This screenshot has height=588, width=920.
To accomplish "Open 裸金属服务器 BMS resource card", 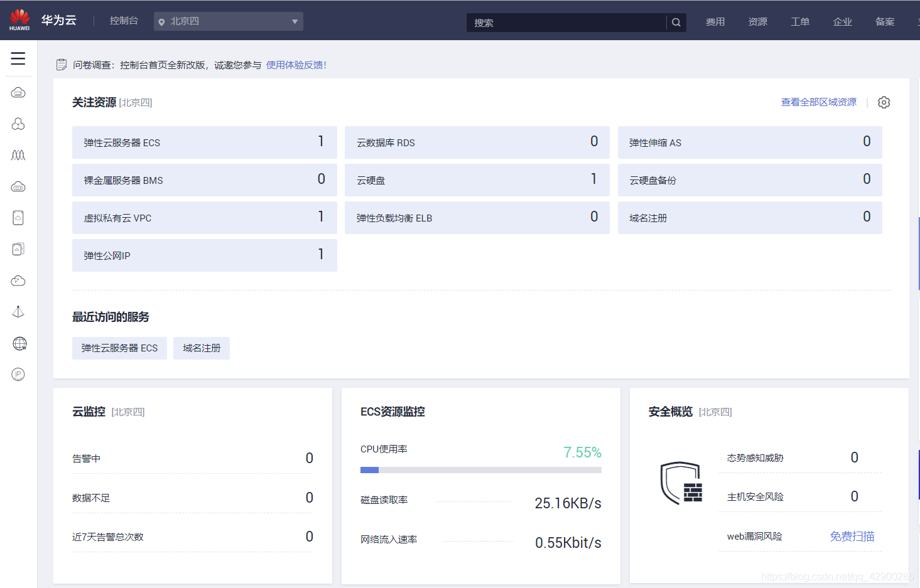I will tap(205, 180).
